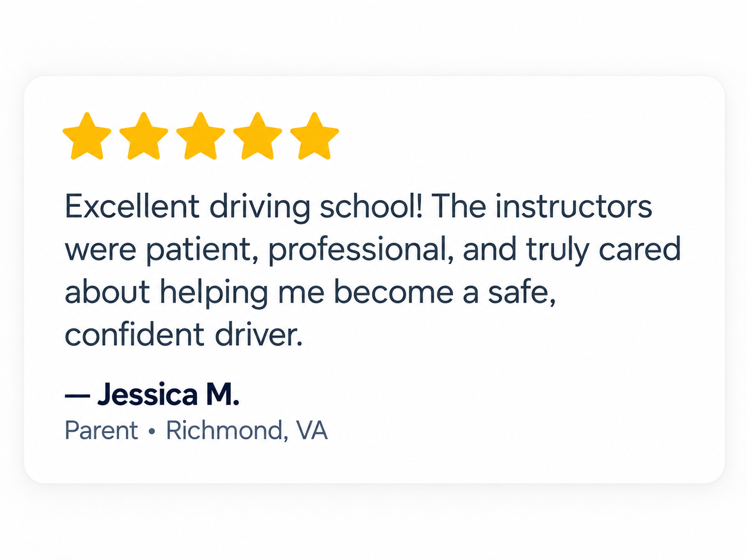Select the second yellow rating star
This screenshot has width=747, height=560.
144,136
